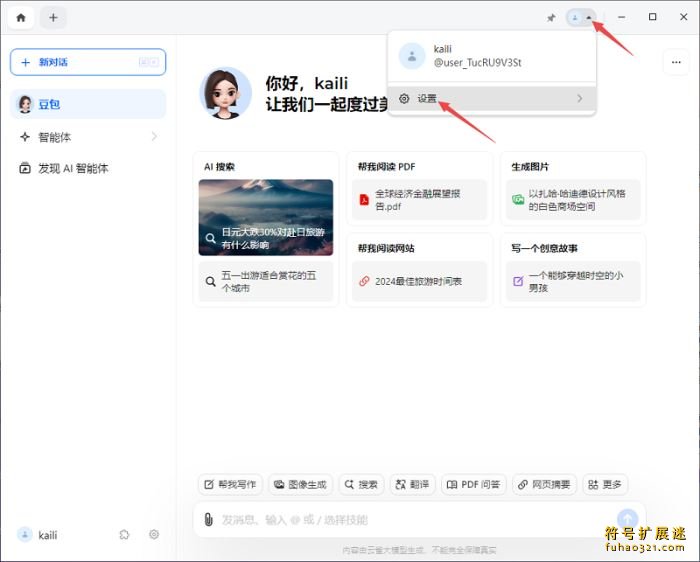Click the PDF file icon
Viewport: 700px width, 562px height.
(364, 200)
